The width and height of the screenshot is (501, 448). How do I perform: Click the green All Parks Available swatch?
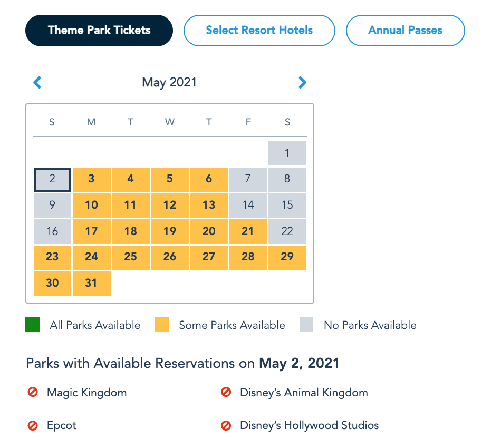click(33, 325)
